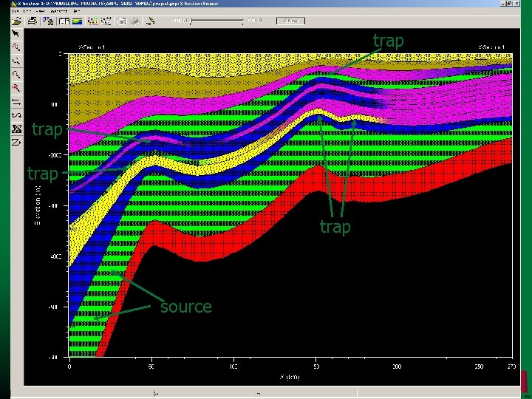Click the horizontal double-arrows tool
The width and height of the screenshot is (532, 399).
16,102
